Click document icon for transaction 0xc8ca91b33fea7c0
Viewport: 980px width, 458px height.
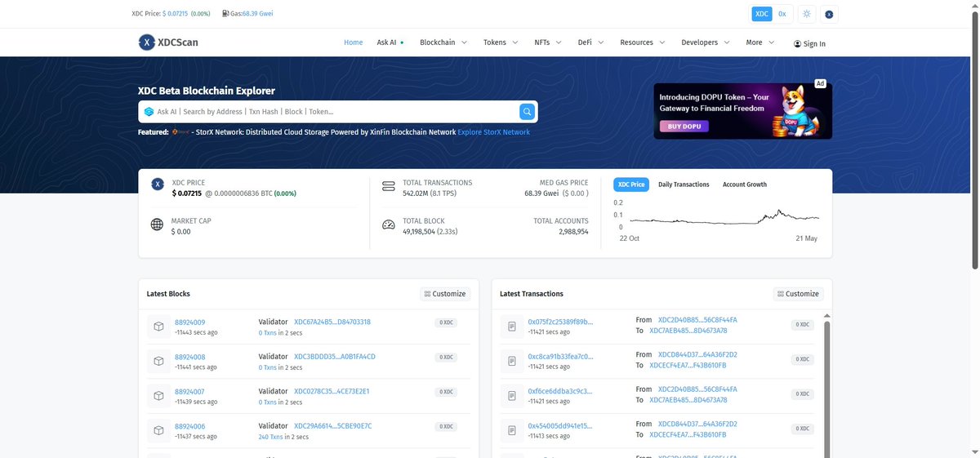(512, 361)
